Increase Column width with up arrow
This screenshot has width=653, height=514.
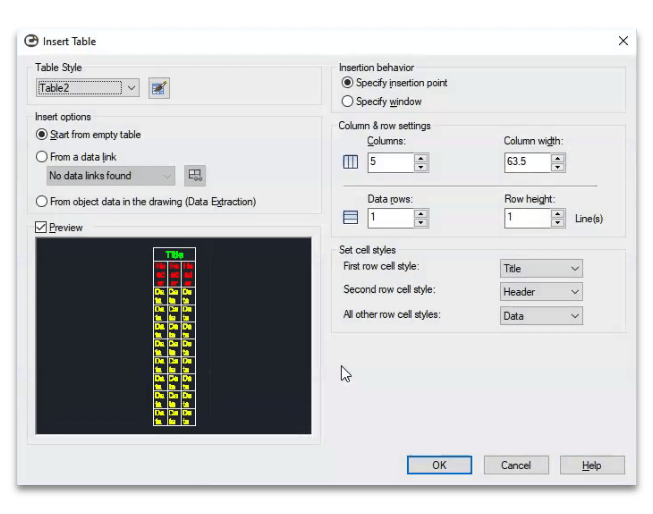[x=558, y=158]
